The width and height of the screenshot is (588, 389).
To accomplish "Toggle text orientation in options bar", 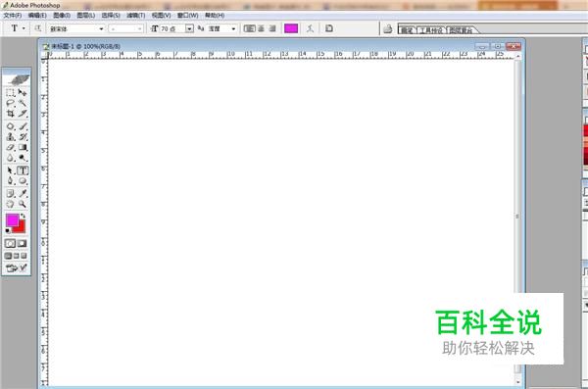I will (38, 28).
